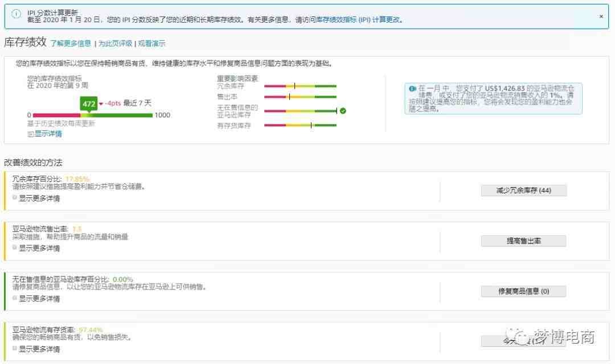Click the 97.44% in-stock rate value
Screen dimensions: 615x364
pos(91,330)
